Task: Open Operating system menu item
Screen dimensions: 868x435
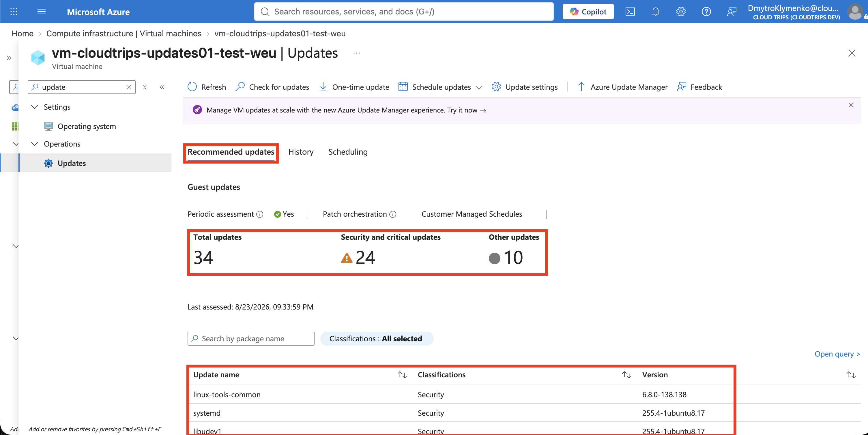Action: tap(87, 126)
